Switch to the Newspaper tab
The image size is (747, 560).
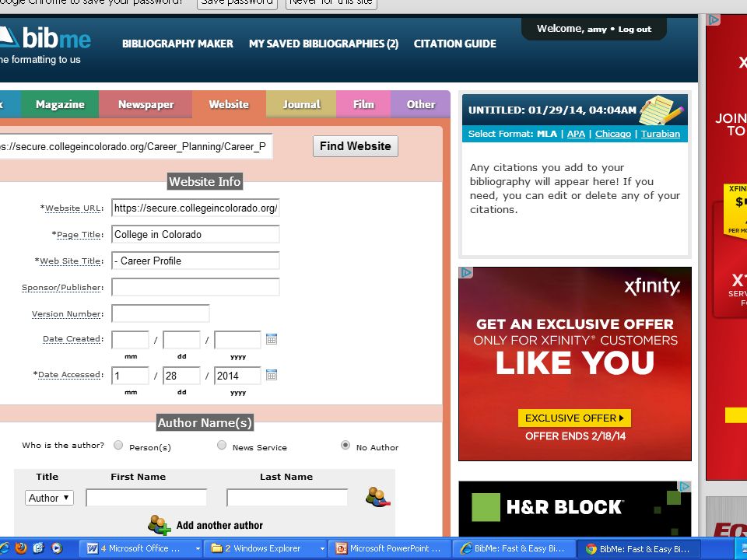(146, 104)
